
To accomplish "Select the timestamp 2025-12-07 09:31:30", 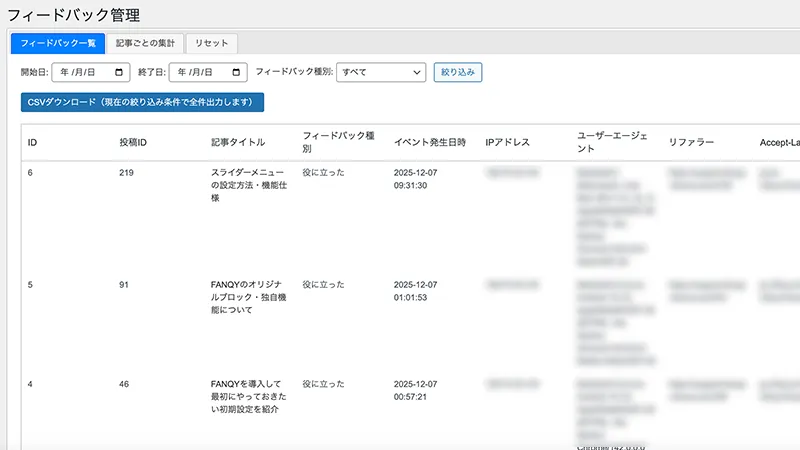I will coord(415,179).
